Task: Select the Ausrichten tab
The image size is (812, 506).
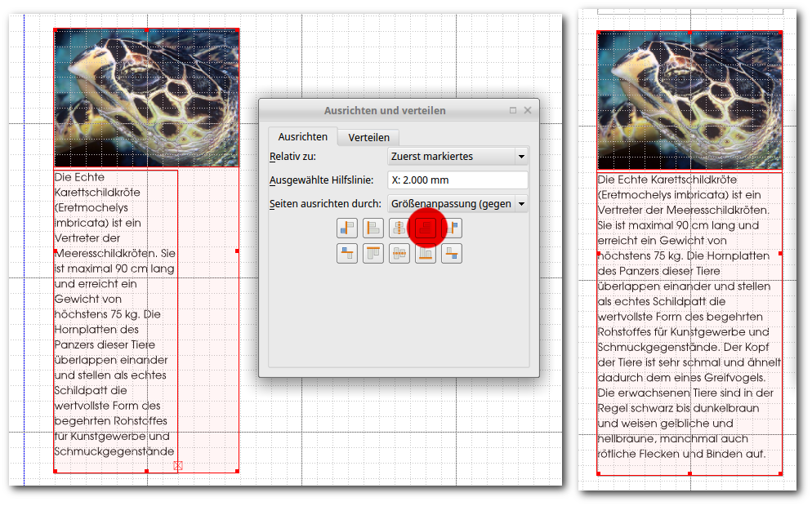Action: click(302, 137)
